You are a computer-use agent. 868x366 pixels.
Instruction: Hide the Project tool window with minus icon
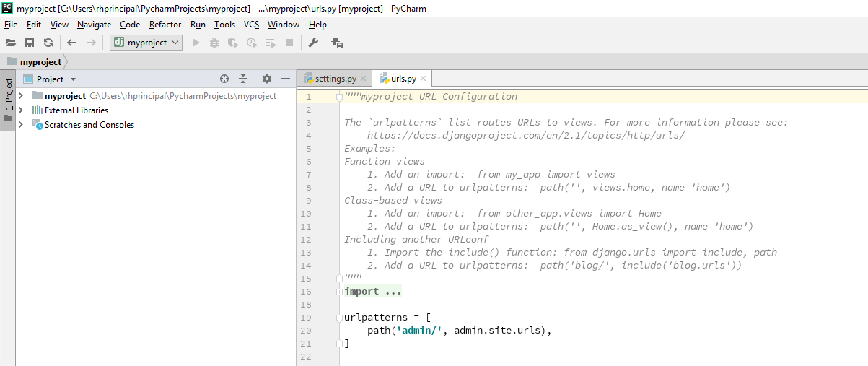coord(286,79)
